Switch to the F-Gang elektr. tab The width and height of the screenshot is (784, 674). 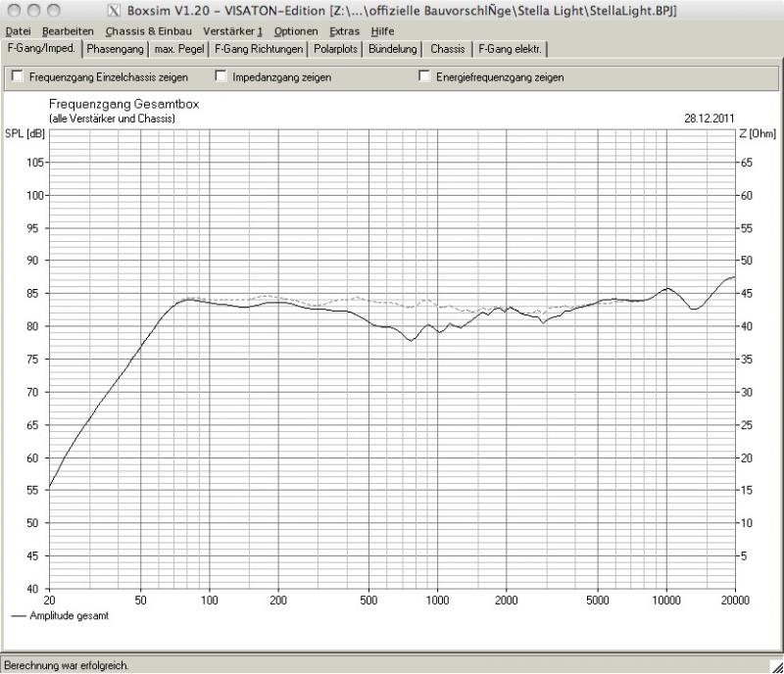click(x=511, y=49)
